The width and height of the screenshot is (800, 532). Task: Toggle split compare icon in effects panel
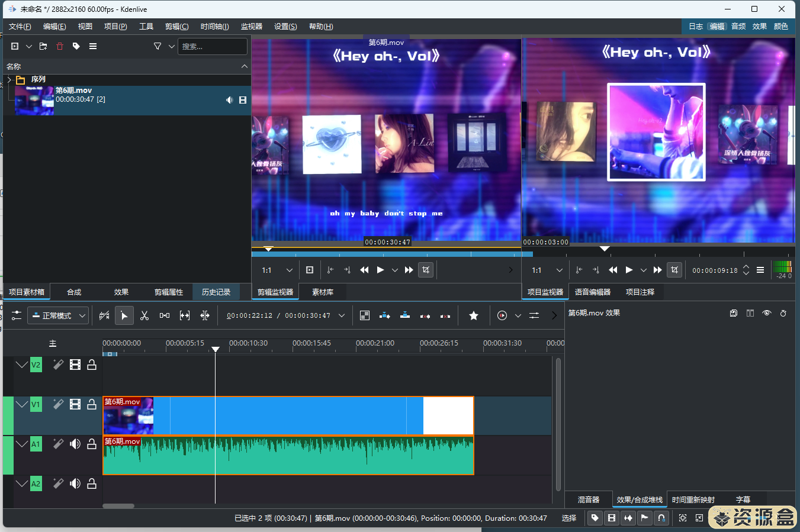click(750, 313)
